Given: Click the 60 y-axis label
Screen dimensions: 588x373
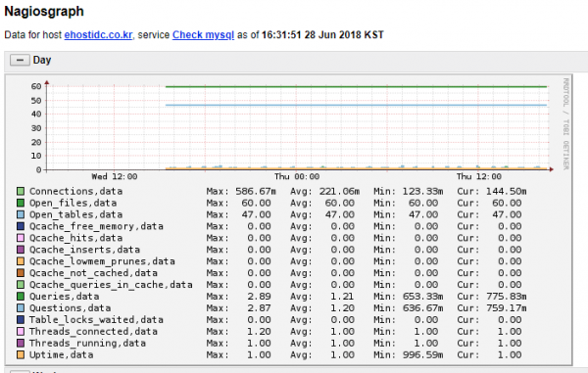Looking at the screenshot, I should (x=36, y=86).
